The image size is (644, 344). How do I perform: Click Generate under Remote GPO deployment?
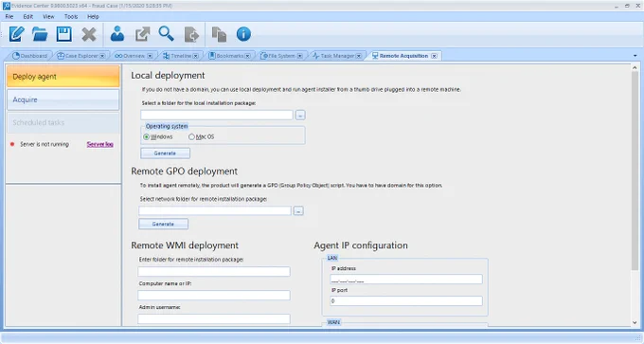click(x=163, y=224)
